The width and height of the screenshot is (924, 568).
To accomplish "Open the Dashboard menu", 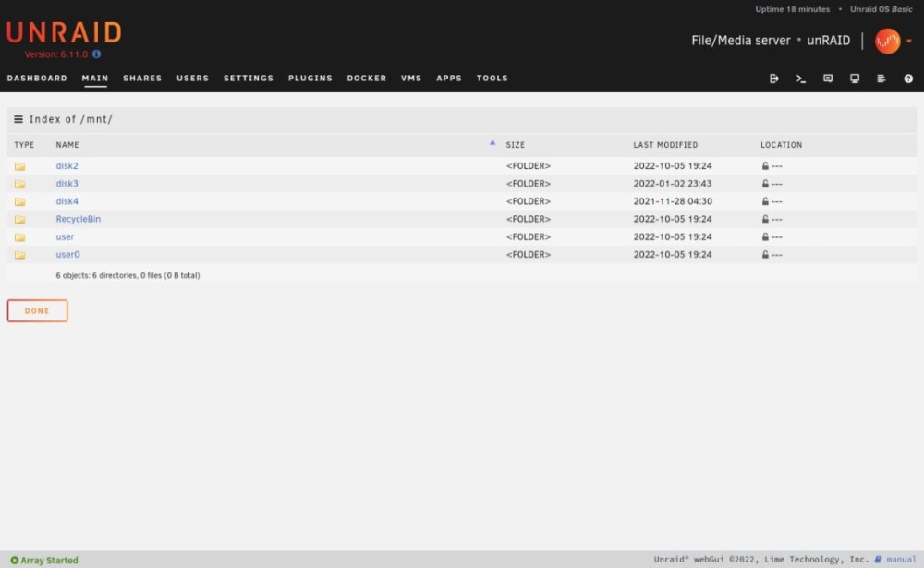I will [x=37, y=78].
